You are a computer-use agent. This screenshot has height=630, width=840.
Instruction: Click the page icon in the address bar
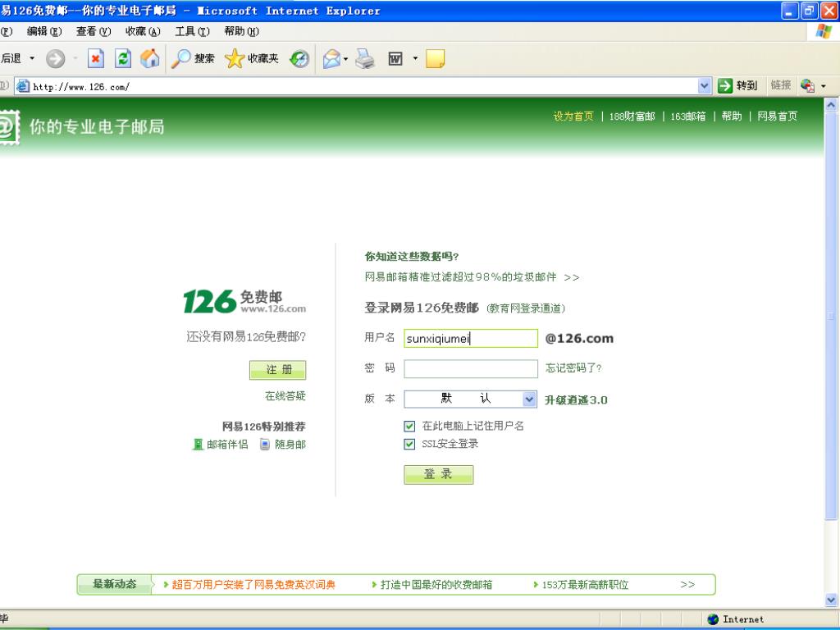point(22,85)
